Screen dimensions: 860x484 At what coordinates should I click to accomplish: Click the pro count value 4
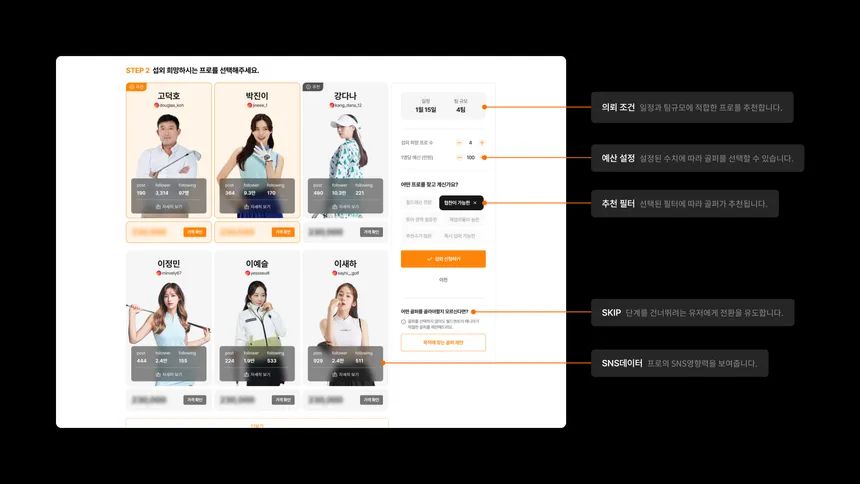(471, 143)
